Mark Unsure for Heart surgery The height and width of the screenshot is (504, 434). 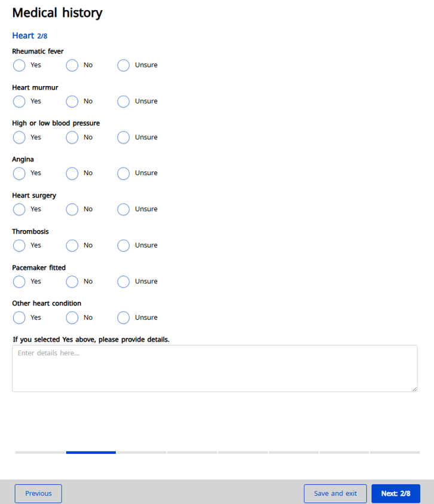coord(123,209)
